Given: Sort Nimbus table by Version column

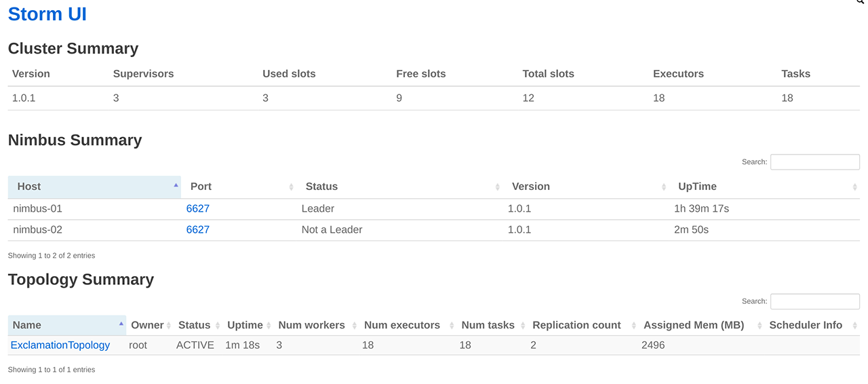Looking at the screenshot, I should 530,187.
